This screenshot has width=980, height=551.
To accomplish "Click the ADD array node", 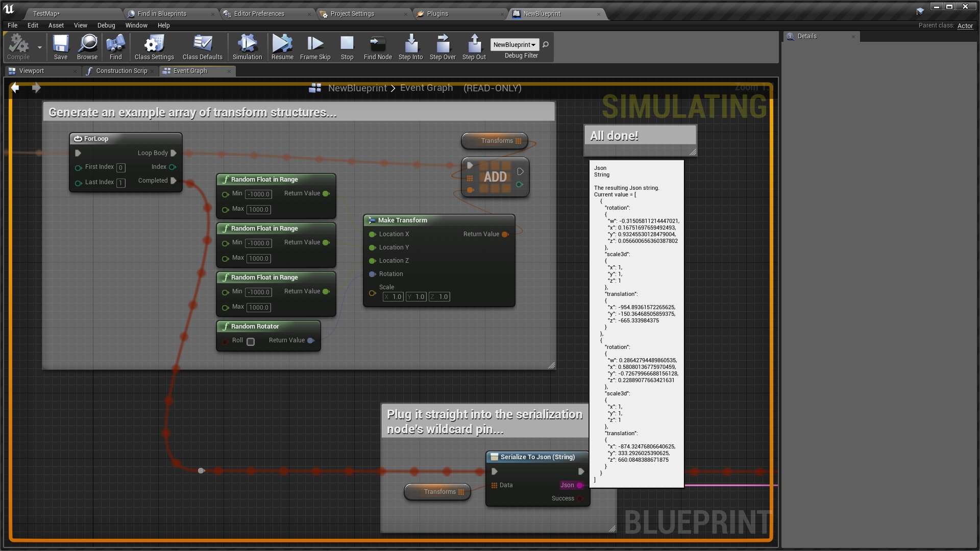I will [495, 177].
